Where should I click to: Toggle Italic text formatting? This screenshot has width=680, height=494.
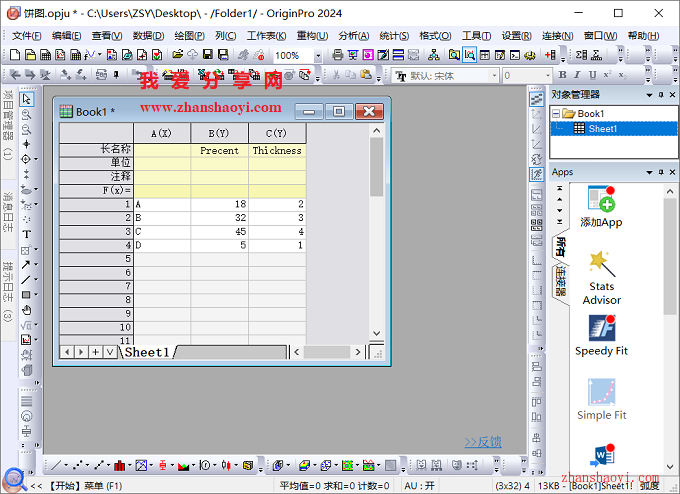pos(577,75)
